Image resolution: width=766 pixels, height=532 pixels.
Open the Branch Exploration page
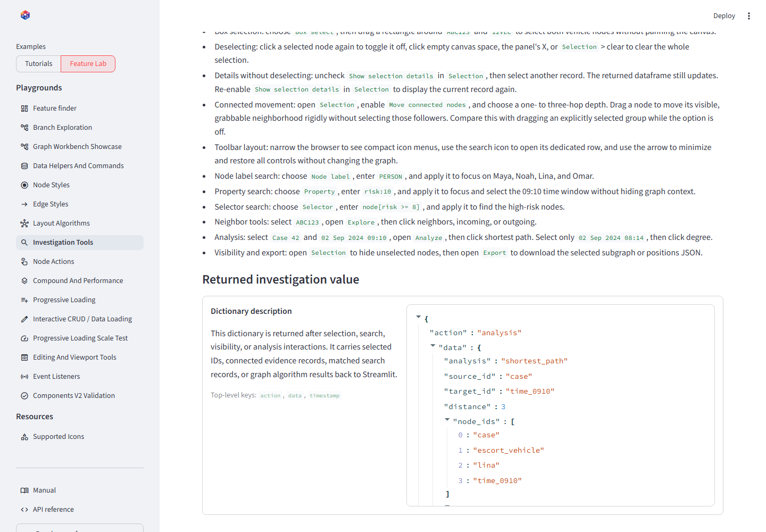pyautogui.click(x=80, y=128)
